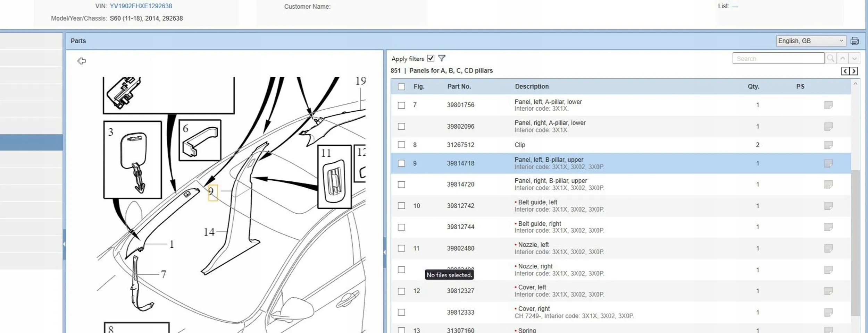The height and width of the screenshot is (333, 868).
Task: Click callout number 9 in the diagram
Action: (212, 192)
